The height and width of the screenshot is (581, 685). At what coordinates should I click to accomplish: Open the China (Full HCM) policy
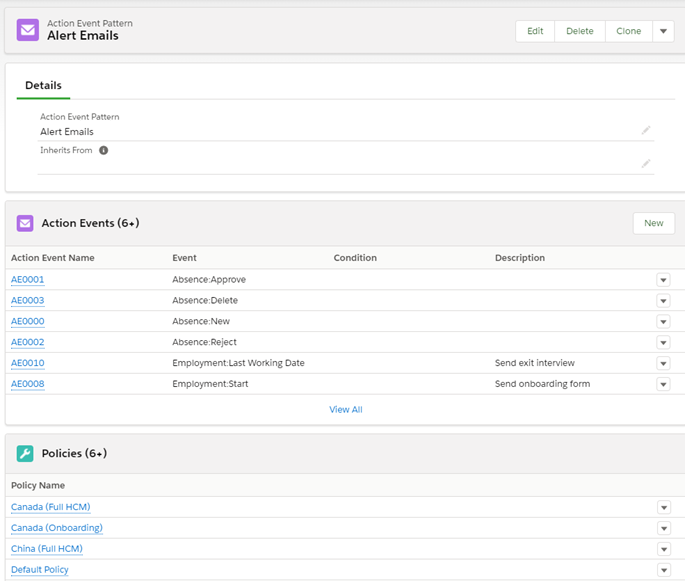pyautogui.click(x=46, y=549)
